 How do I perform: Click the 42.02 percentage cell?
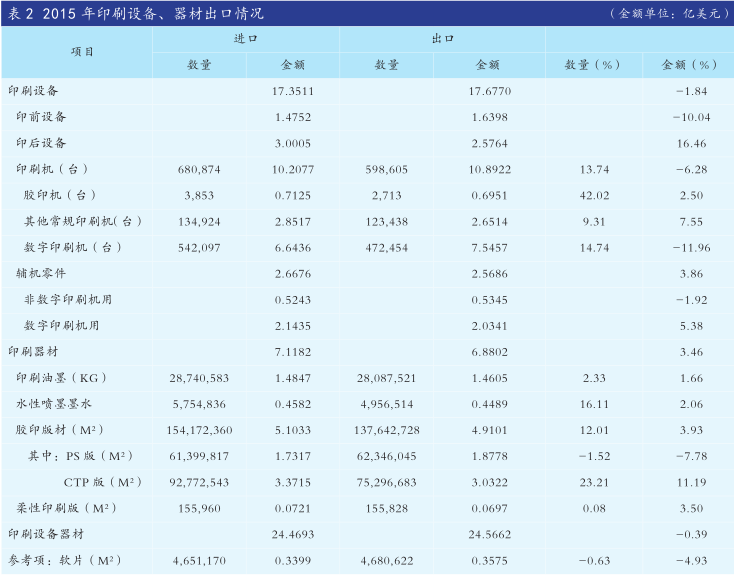coord(593,195)
